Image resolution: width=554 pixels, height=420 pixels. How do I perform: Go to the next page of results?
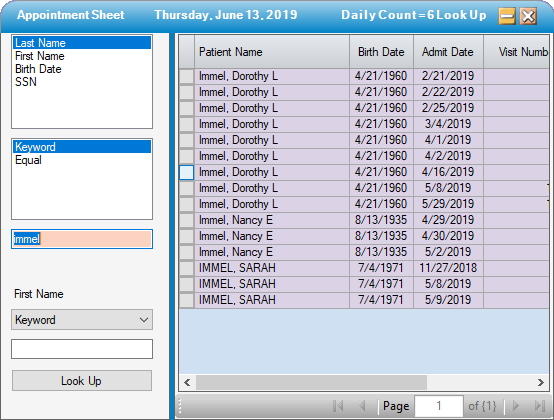(515, 406)
